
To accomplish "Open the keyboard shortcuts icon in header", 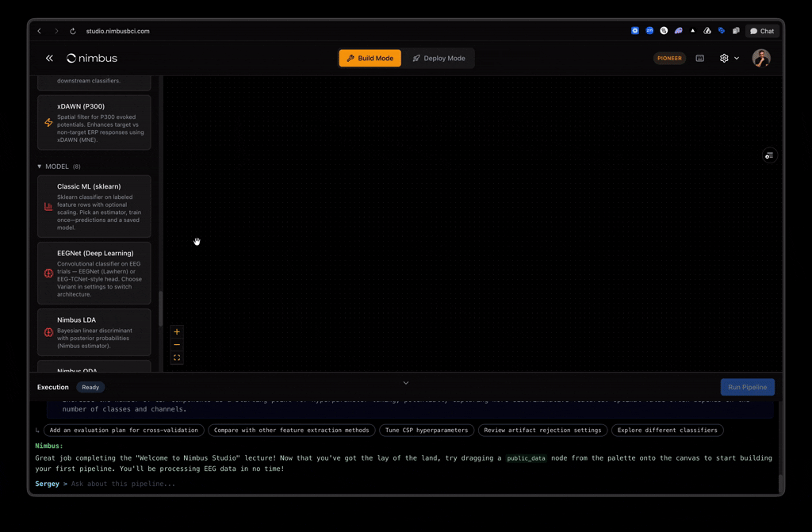I will tap(699, 58).
